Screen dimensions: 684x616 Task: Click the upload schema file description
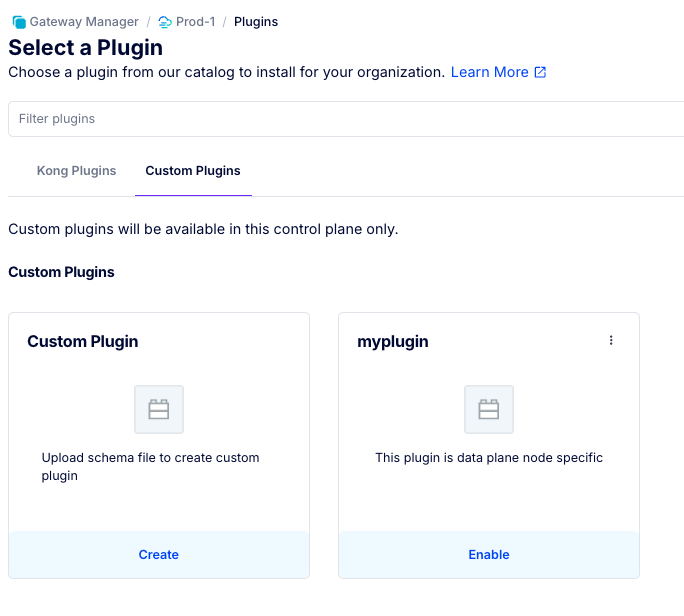point(150,467)
